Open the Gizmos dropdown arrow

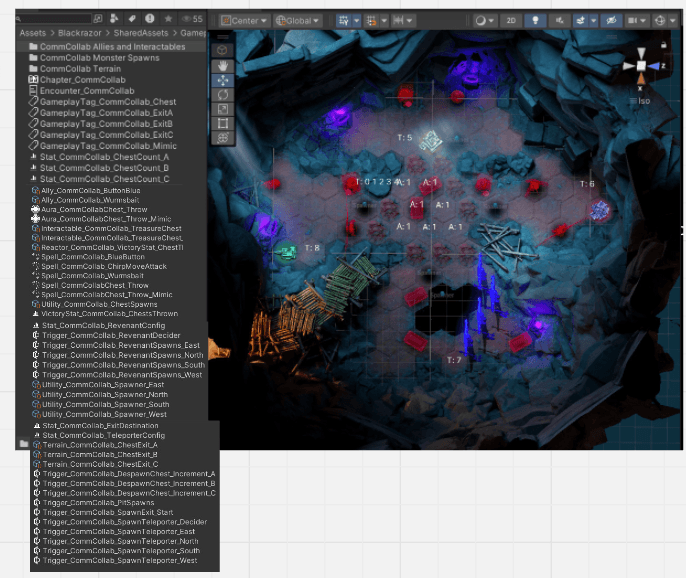(x=672, y=21)
